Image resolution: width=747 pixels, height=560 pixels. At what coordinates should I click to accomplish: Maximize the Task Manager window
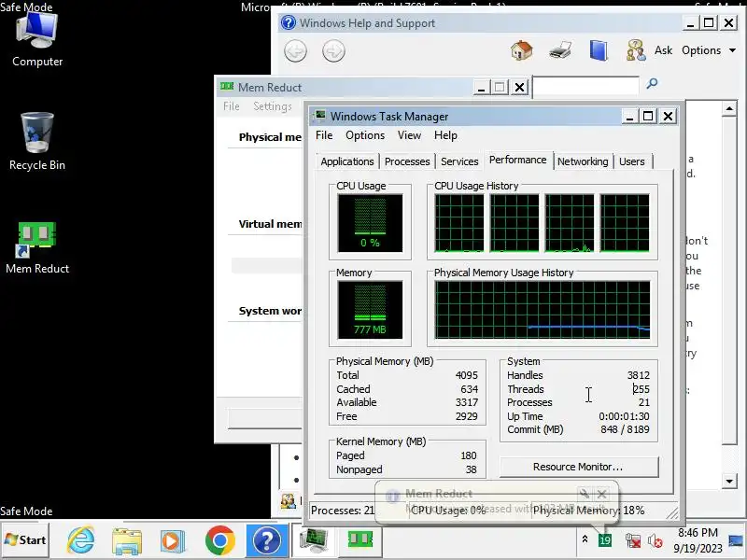point(648,116)
